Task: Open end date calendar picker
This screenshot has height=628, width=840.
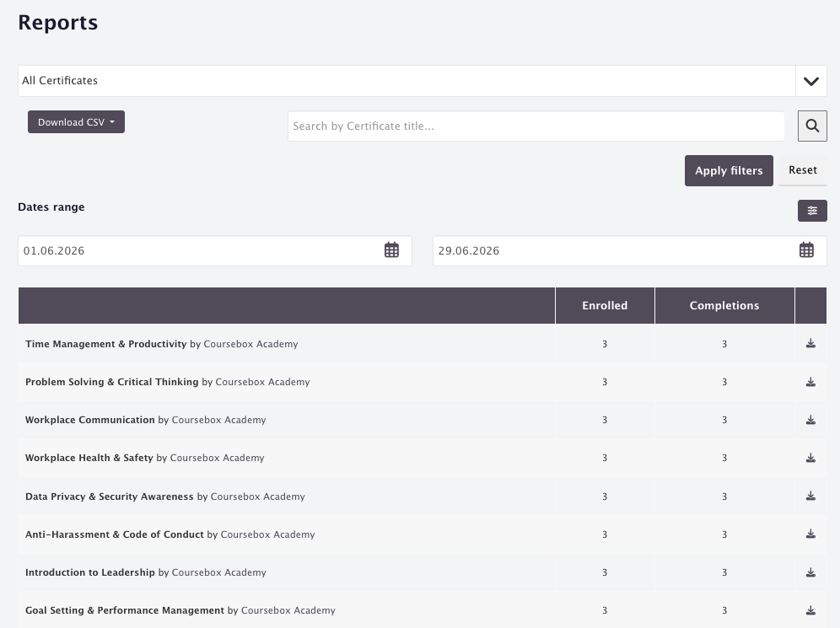Action: [806, 250]
